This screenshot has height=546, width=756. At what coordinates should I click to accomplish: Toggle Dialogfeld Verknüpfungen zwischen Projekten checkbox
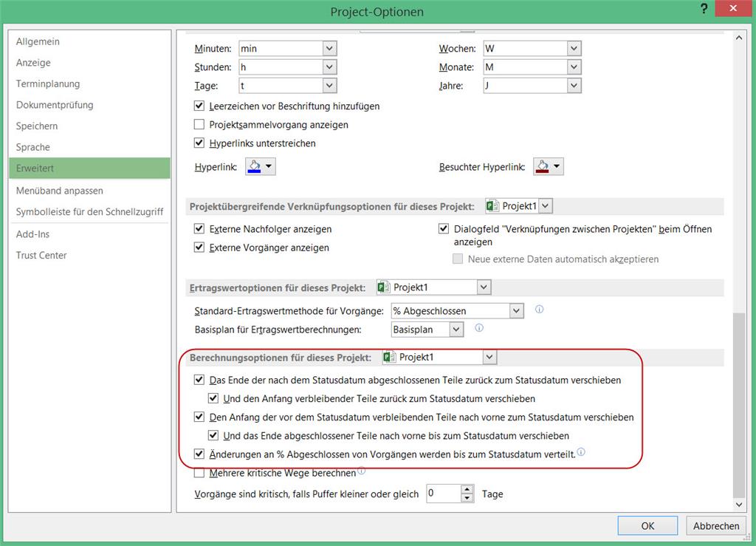[x=444, y=228]
